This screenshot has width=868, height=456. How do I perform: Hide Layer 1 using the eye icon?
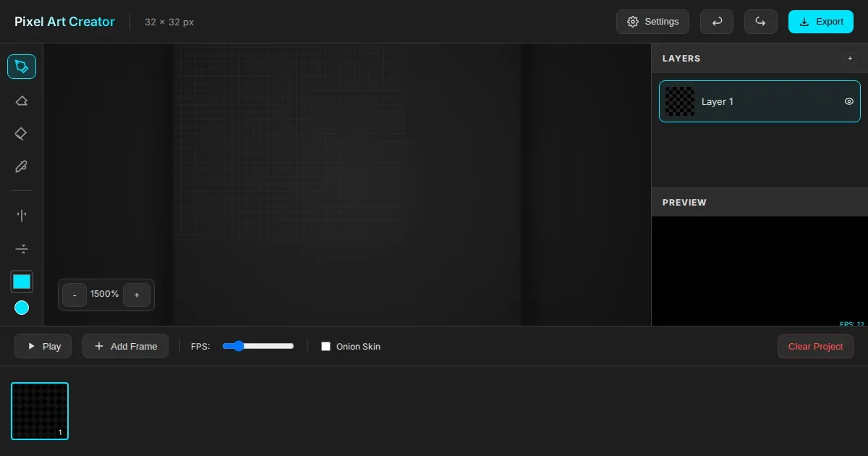[849, 101]
